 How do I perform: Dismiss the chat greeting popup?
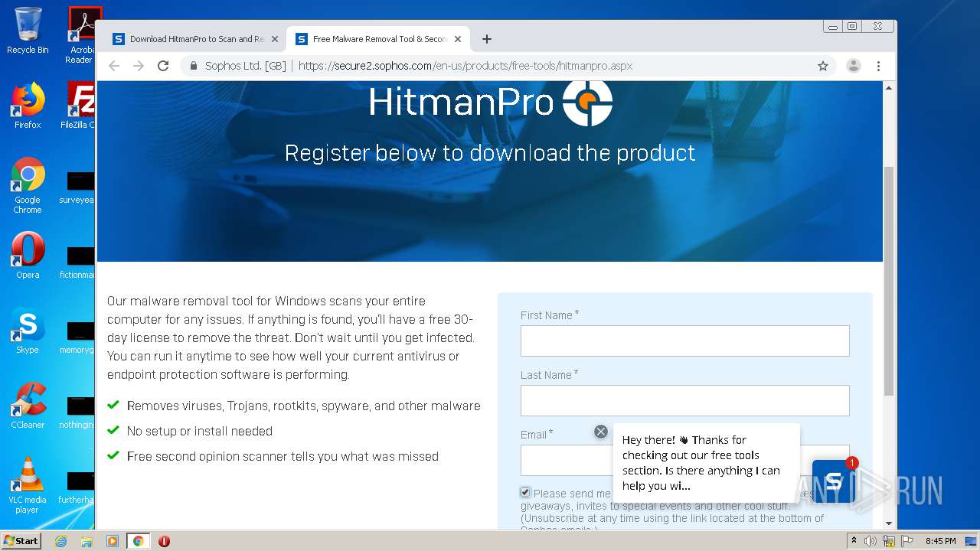pyautogui.click(x=601, y=432)
